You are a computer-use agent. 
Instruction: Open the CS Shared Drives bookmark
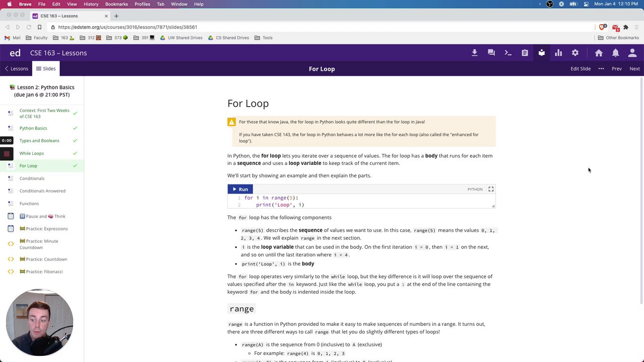click(x=228, y=38)
